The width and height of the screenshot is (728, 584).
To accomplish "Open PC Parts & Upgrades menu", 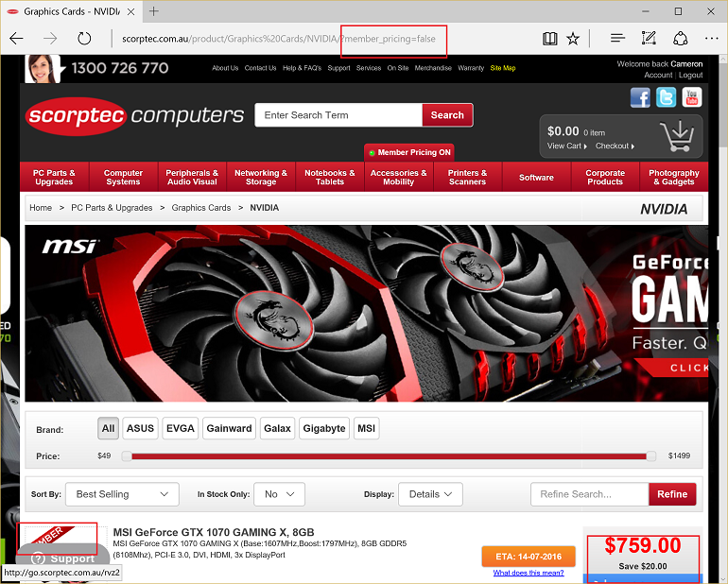I will pyautogui.click(x=54, y=178).
